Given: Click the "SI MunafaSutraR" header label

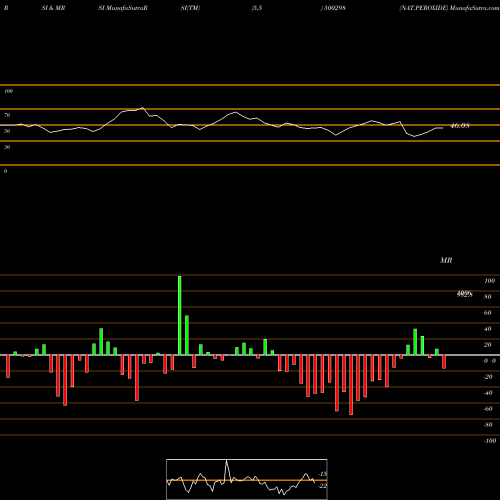Looking at the screenshot, I should [123, 8].
